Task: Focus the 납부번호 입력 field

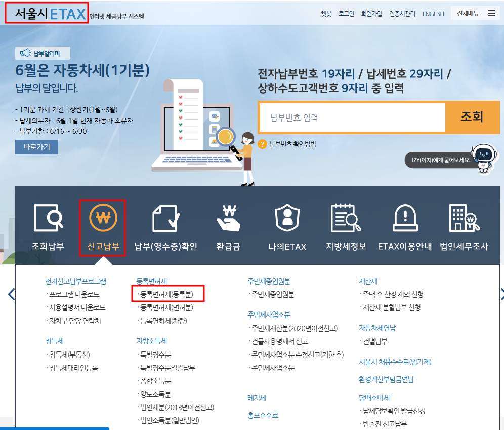Action: [x=352, y=118]
